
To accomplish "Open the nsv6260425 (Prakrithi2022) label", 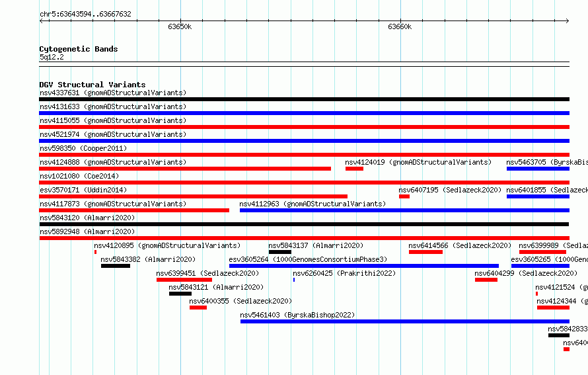I will coord(344,273).
